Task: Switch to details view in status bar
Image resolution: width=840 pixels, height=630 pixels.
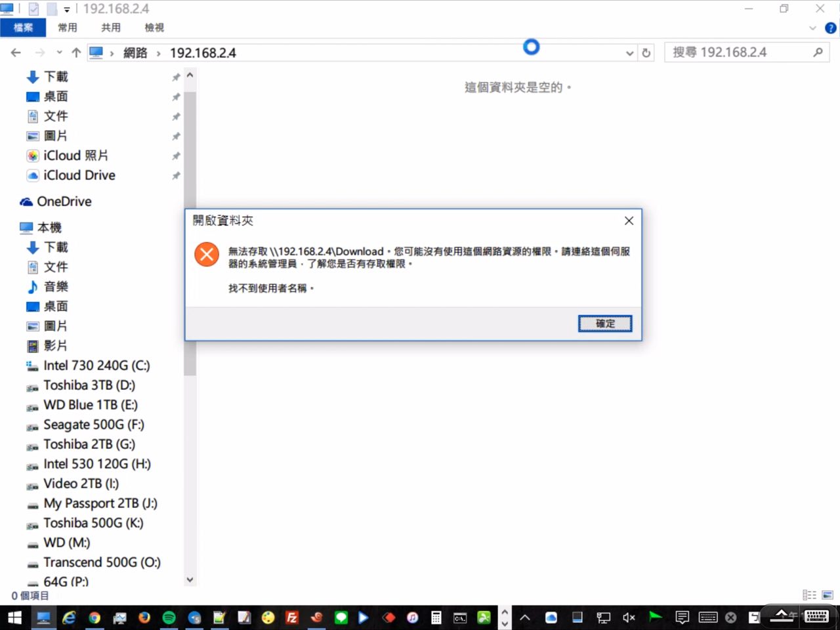Action: (x=810, y=595)
